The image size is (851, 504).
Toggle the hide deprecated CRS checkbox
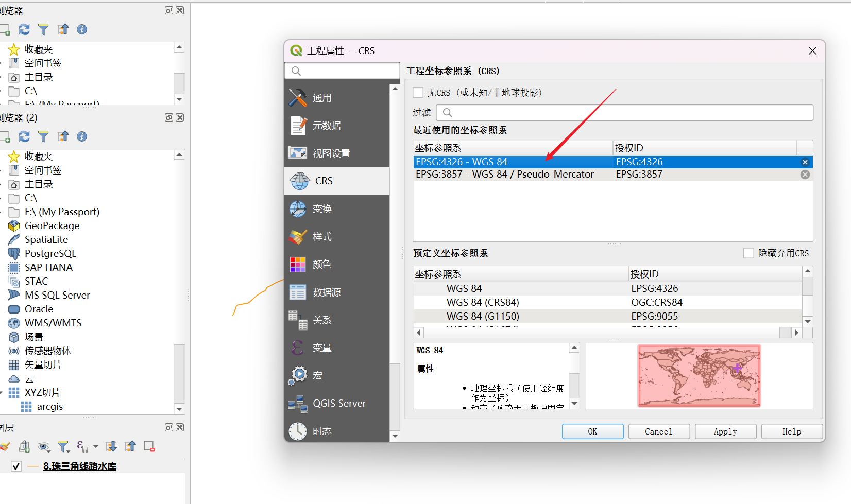748,253
